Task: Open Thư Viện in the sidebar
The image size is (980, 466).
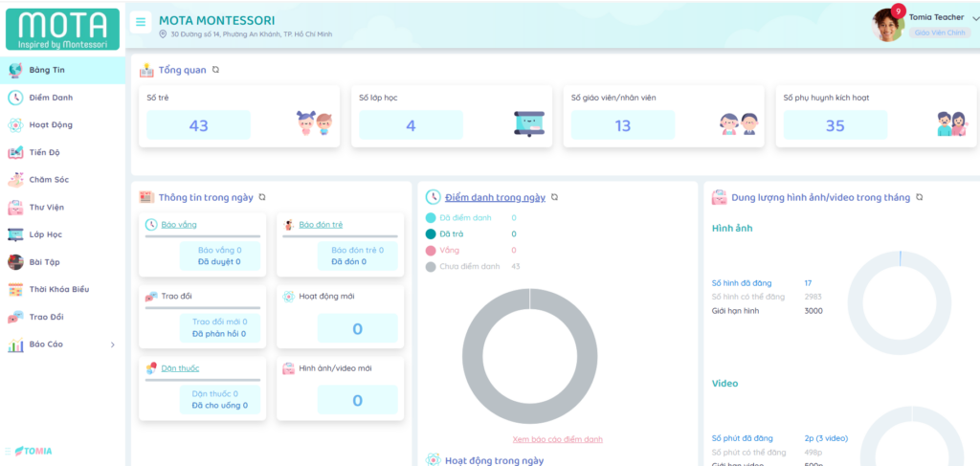Action: [62, 208]
